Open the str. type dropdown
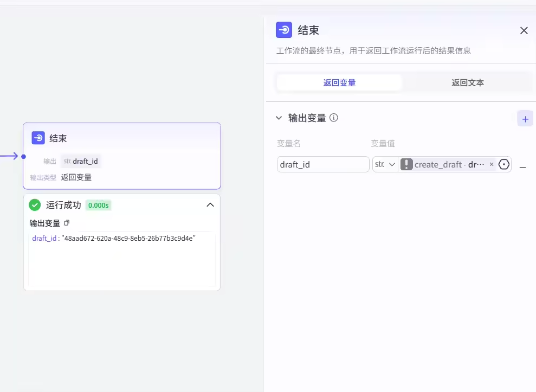The image size is (536, 392). 385,164
